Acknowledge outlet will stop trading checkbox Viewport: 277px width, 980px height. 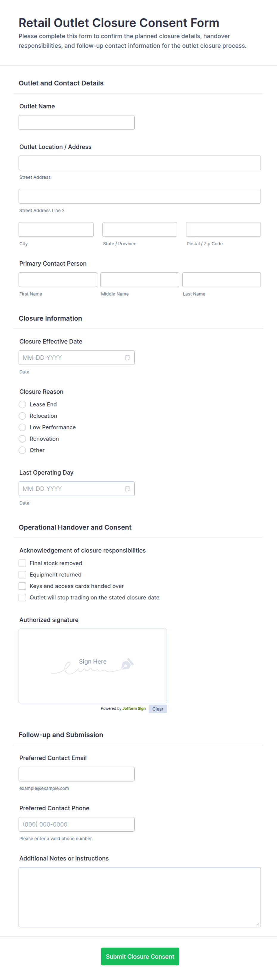(x=22, y=597)
